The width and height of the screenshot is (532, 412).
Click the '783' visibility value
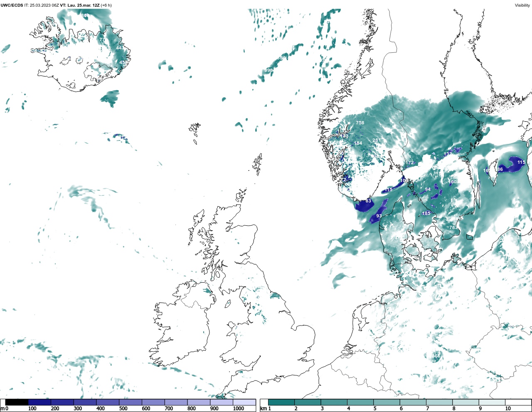tap(453, 227)
